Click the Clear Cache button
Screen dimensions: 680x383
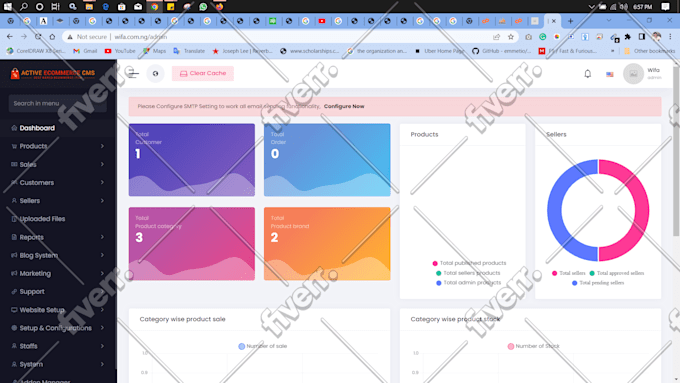point(203,73)
